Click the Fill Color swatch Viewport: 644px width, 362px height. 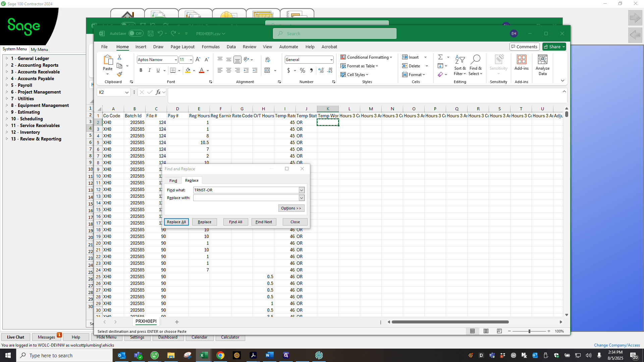pos(188,70)
